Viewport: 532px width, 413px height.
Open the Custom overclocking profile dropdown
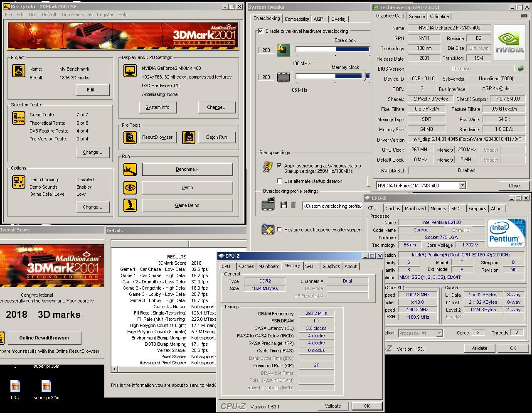[332, 206]
